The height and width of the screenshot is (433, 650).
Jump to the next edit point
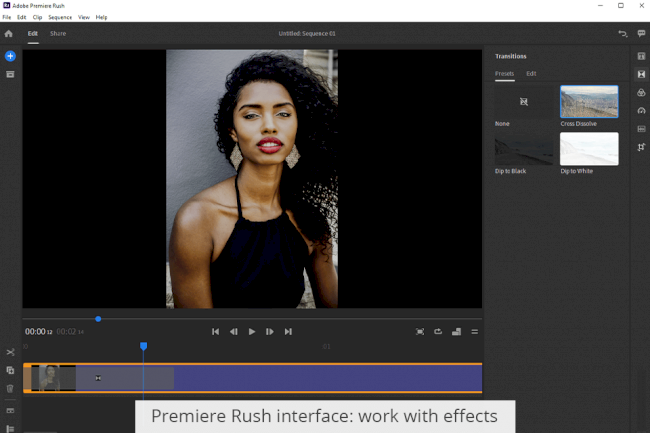[288, 331]
